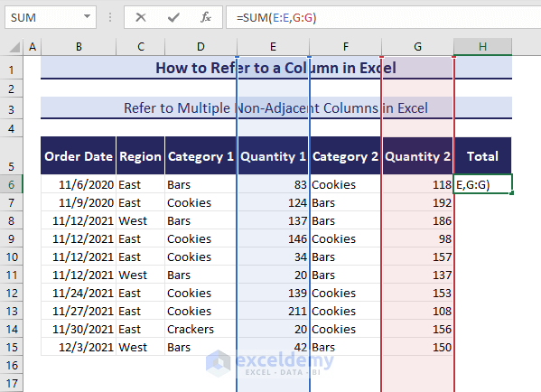This screenshot has height=392, width=541.
Task: Click the fill handle of cell H6
Action: [511, 193]
